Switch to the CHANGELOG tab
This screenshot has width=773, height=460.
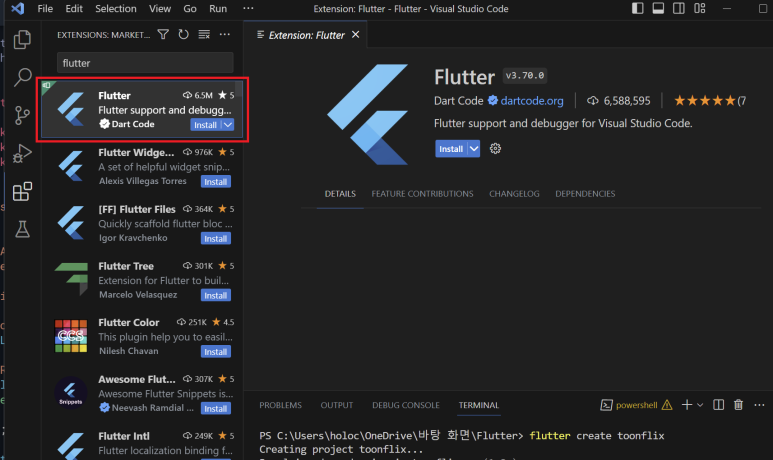pyautogui.click(x=514, y=194)
